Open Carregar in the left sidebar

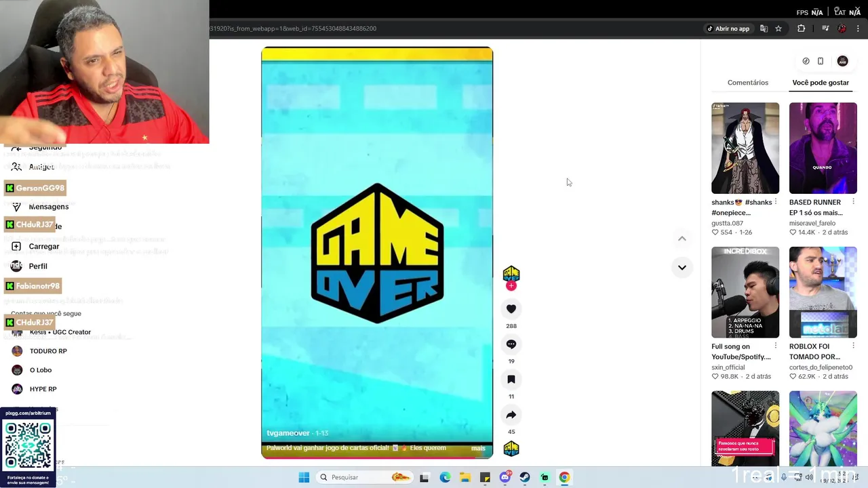[44, 247]
